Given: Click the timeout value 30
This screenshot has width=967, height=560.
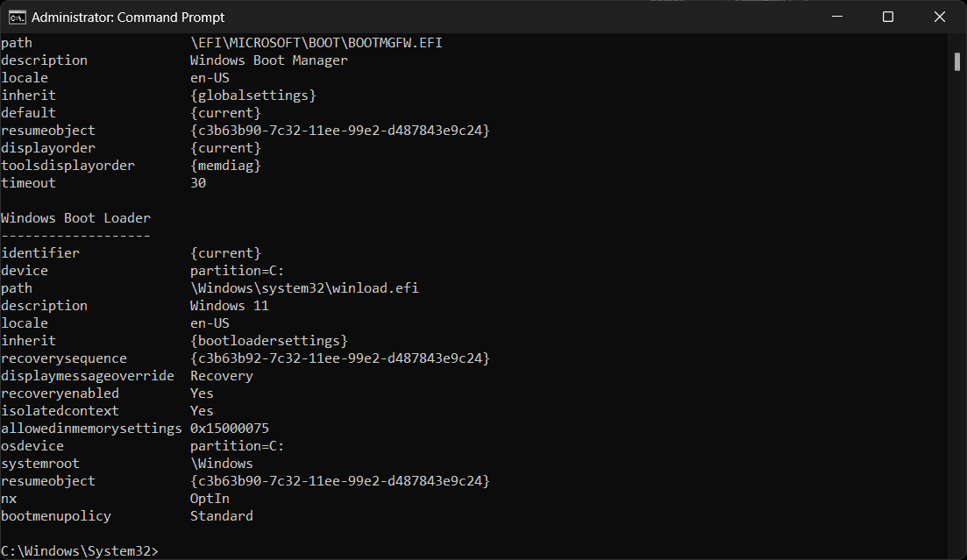Looking at the screenshot, I should pos(198,183).
